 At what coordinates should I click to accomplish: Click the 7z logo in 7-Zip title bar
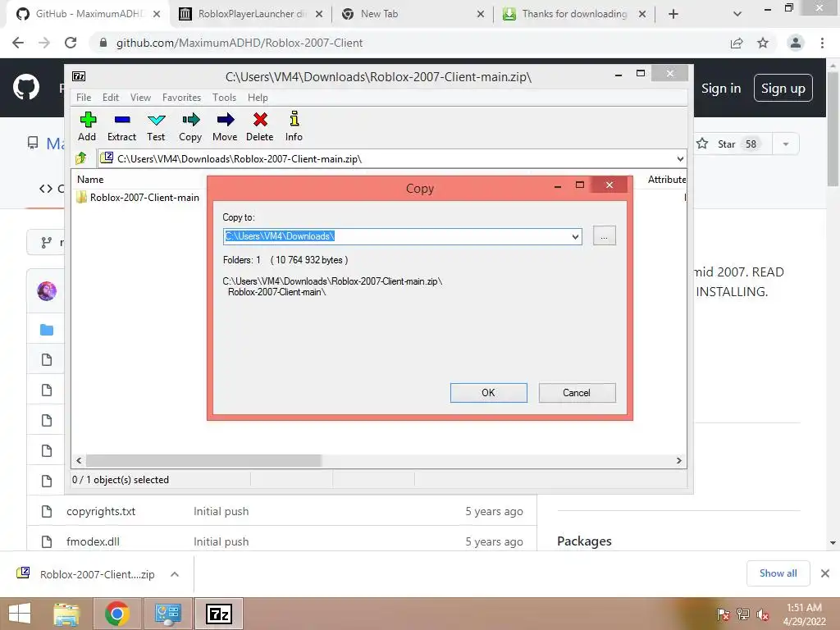coord(79,76)
